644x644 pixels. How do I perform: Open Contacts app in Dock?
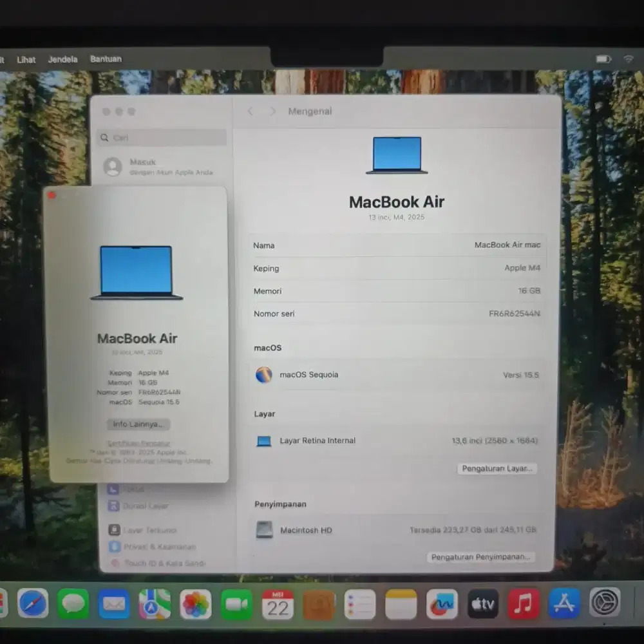318,604
